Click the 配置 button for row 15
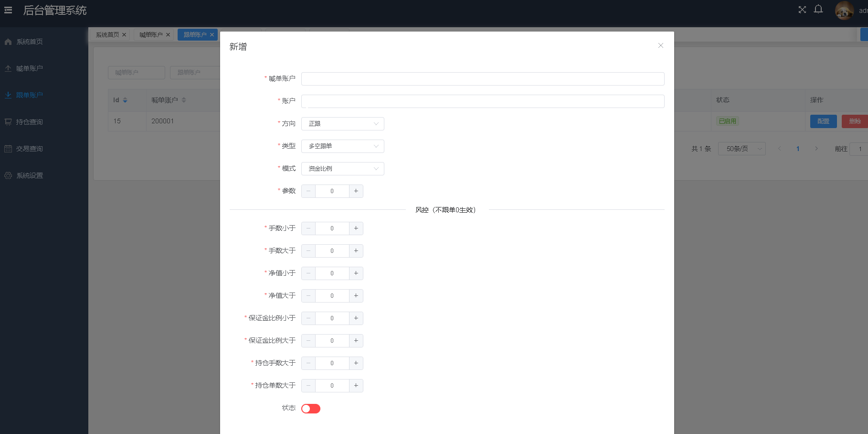Viewport: 868px width, 434px height. pos(824,121)
